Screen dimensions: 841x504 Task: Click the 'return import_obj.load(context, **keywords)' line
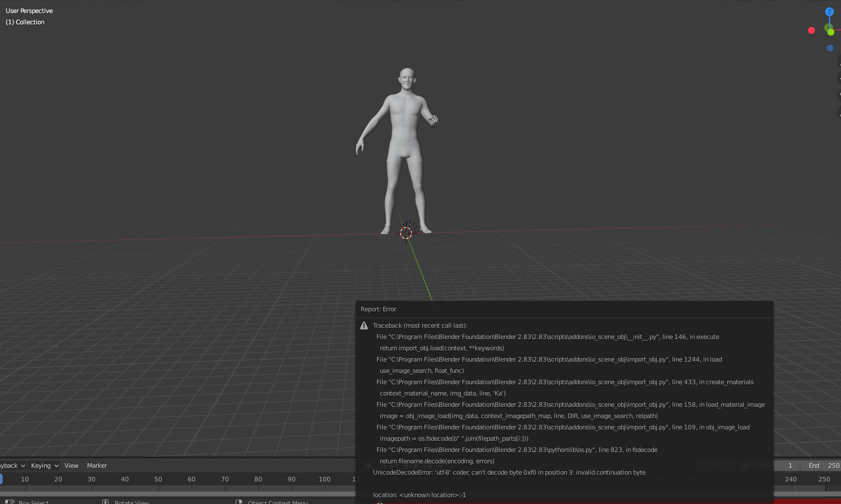441,348
